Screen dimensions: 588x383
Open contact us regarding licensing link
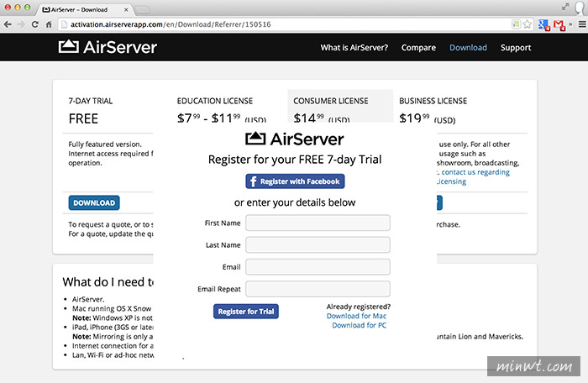472,176
